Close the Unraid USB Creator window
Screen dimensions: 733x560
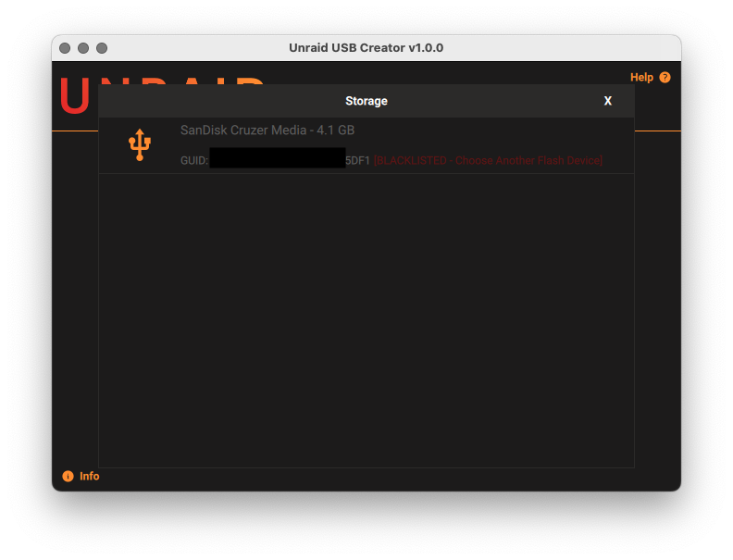pos(65,48)
